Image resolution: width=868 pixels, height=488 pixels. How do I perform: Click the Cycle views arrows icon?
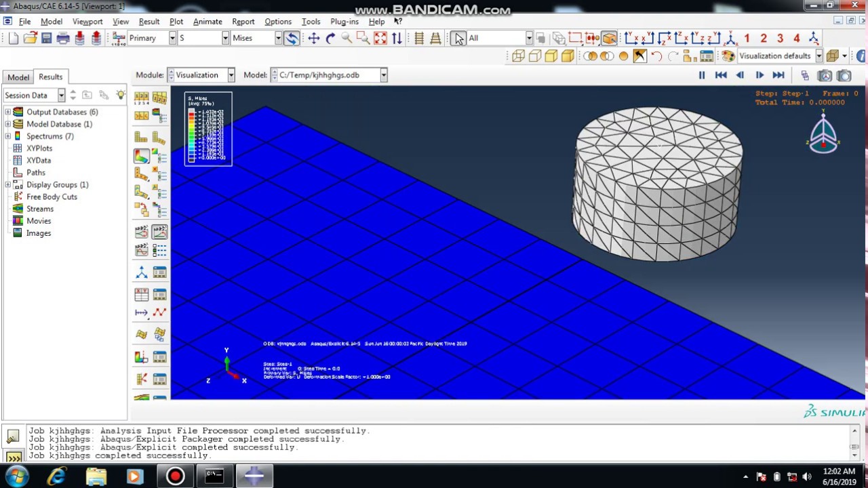point(397,39)
